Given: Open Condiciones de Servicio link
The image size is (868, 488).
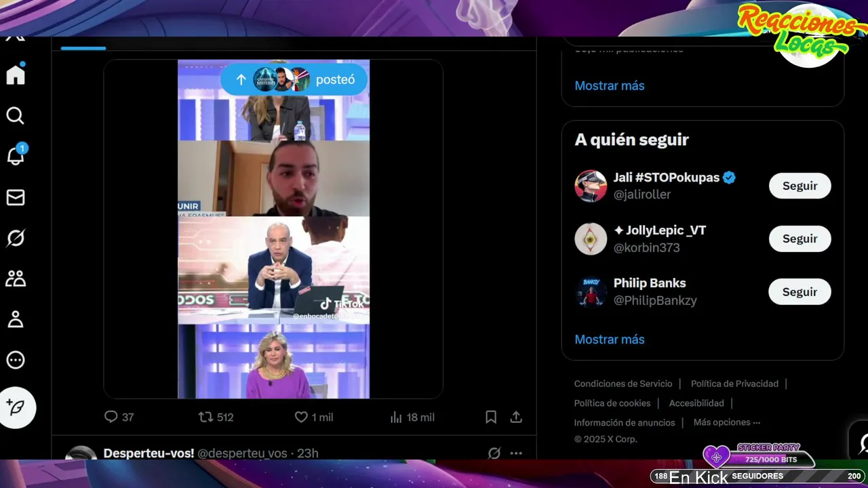Looking at the screenshot, I should click(623, 384).
